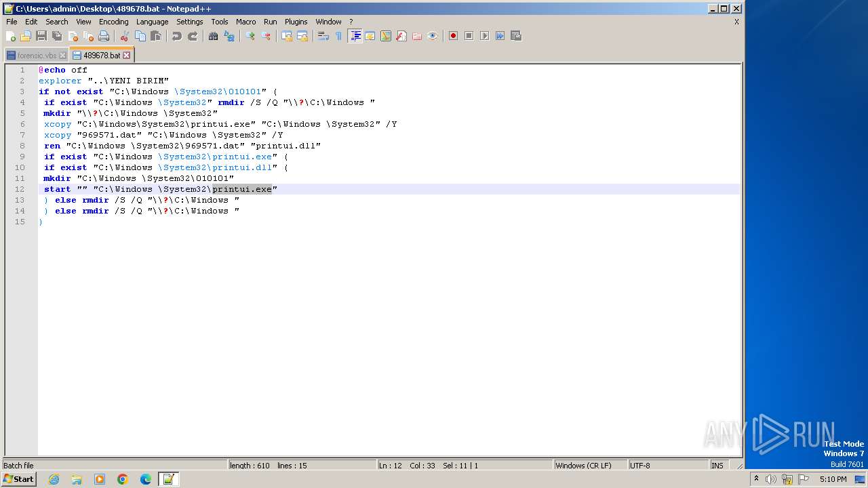Toggle synchronized horizontal scrolling
The width and height of the screenshot is (868, 488).
point(302,36)
